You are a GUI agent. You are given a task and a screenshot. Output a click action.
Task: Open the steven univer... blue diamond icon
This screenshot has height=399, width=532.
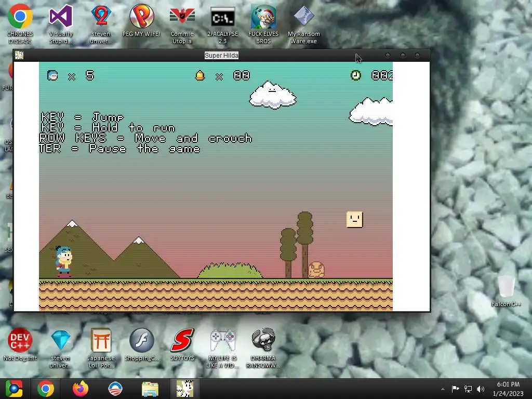click(61, 348)
